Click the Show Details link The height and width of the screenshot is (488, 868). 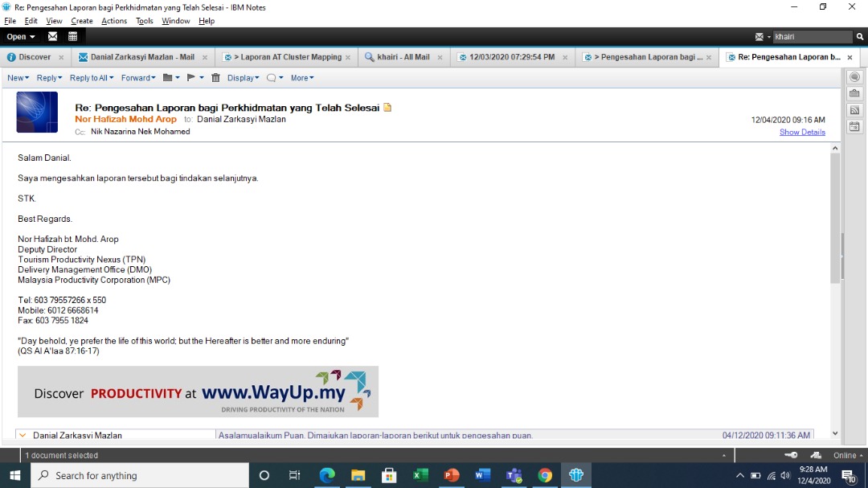tap(802, 132)
